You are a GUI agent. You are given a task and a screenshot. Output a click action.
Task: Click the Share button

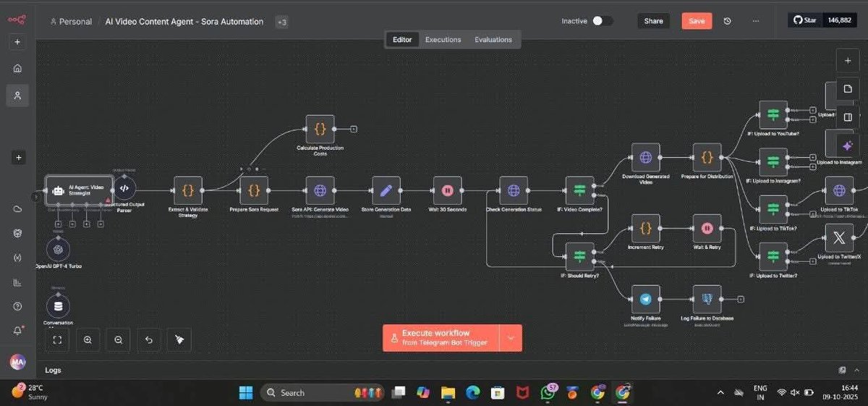[653, 21]
